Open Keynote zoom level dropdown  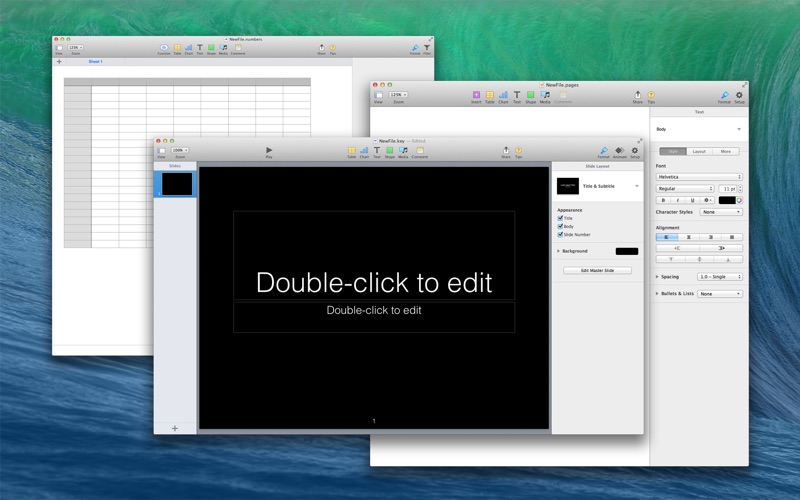pos(180,151)
